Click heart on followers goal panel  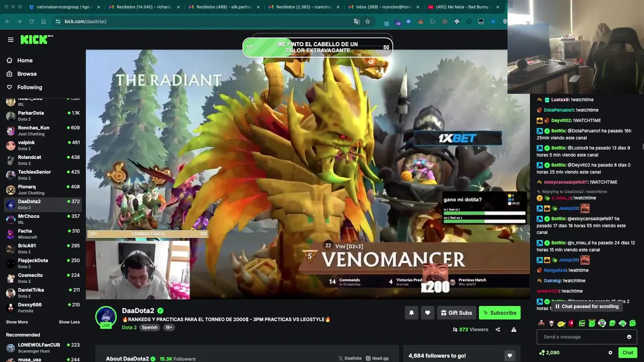coord(510,355)
